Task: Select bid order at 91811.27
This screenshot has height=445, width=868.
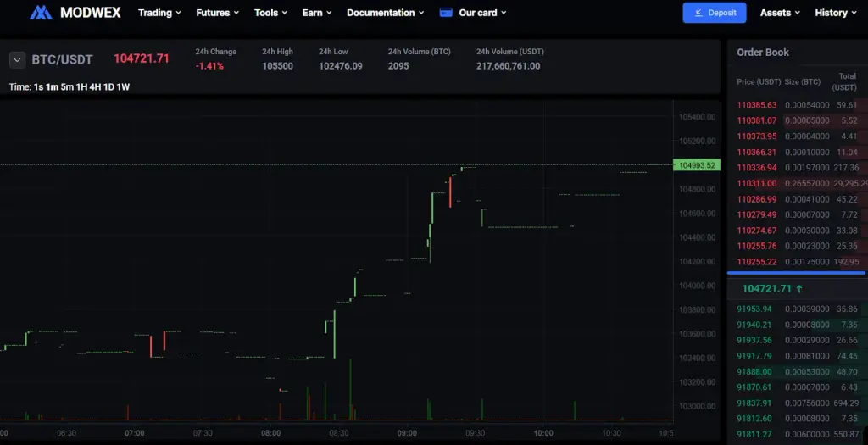Action: 798,435
